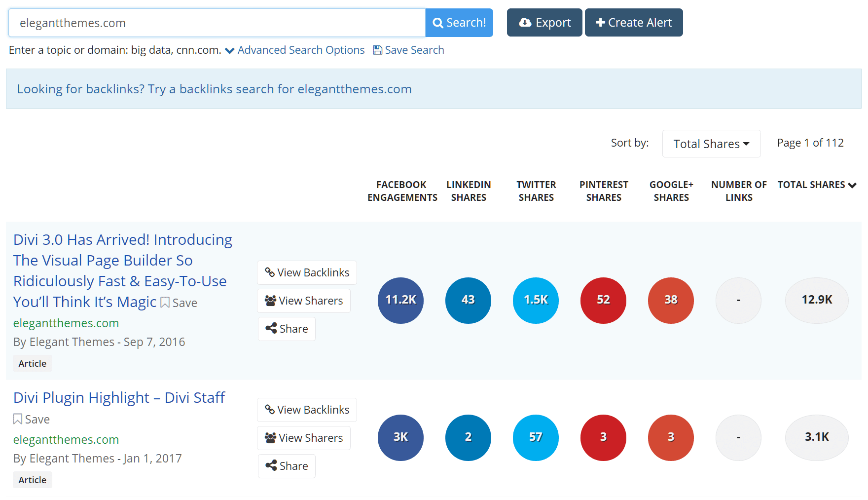This screenshot has width=868, height=500.
Task: Click the floppy disk Save Search icon
Action: click(x=377, y=50)
